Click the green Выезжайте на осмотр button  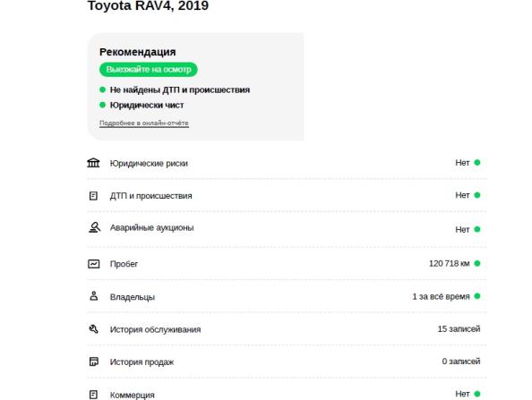(x=149, y=69)
